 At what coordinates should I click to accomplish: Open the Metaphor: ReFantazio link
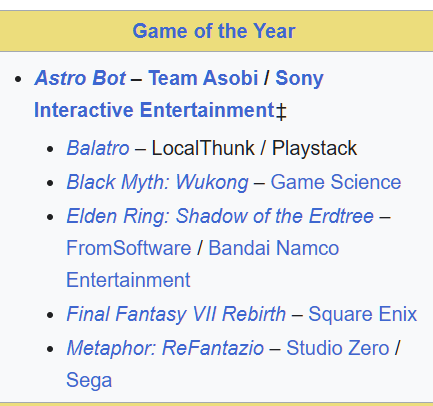[x=165, y=348]
